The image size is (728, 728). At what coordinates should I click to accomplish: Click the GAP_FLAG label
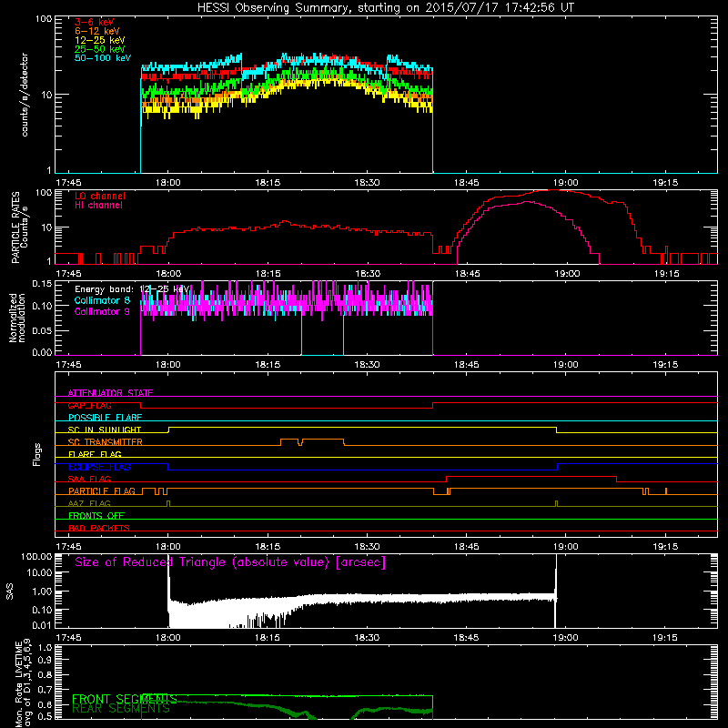tap(89, 405)
